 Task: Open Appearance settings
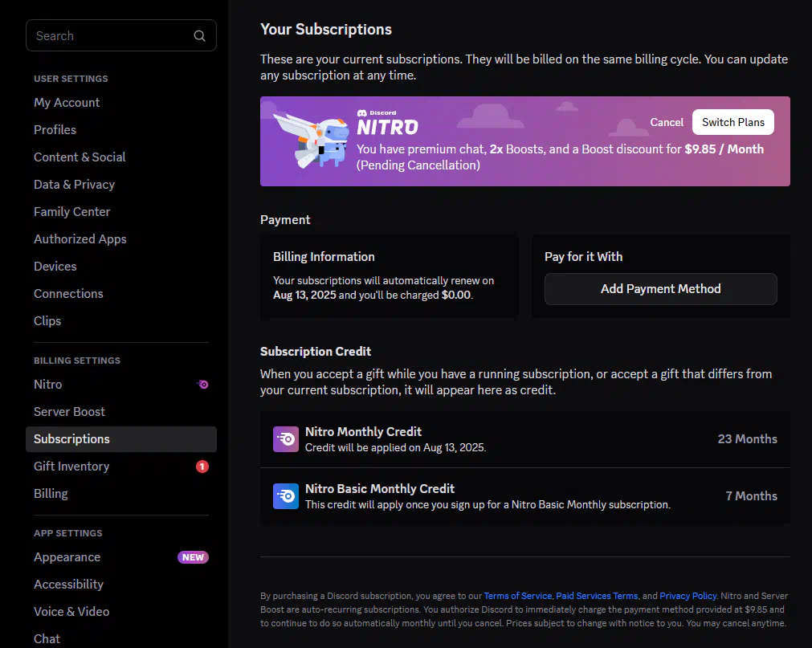(121, 557)
